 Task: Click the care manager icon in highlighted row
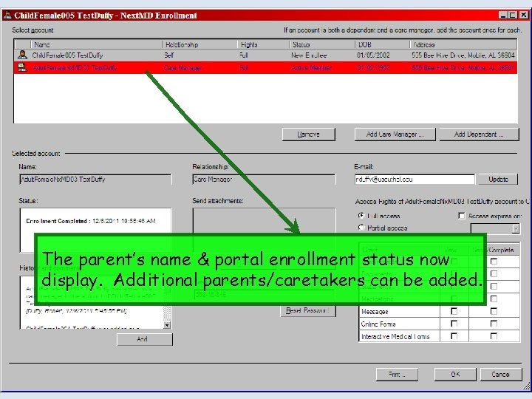point(22,67)
